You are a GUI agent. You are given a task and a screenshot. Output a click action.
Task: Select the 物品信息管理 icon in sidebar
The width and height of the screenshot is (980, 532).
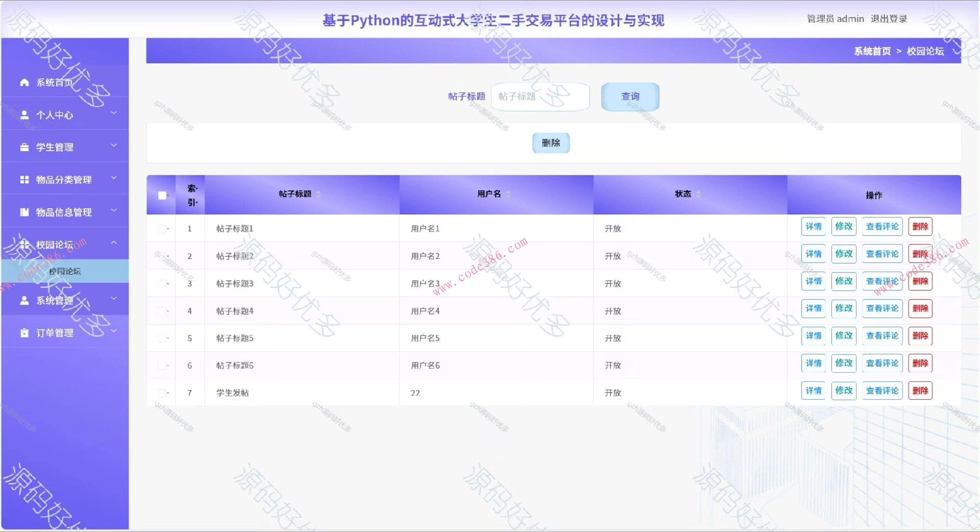click(23, 212)
